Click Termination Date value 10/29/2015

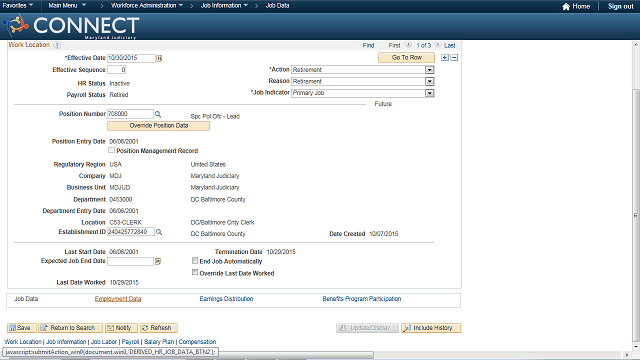click(281, 252)
